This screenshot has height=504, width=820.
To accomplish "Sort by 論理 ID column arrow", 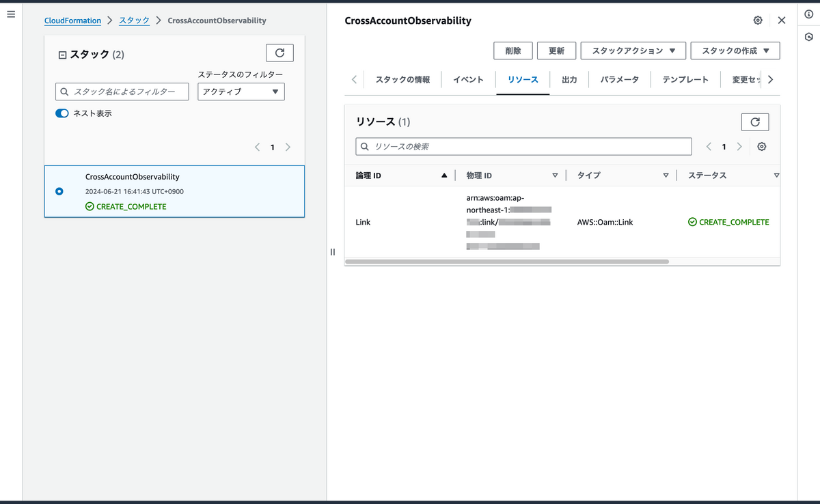I will 444,176.
